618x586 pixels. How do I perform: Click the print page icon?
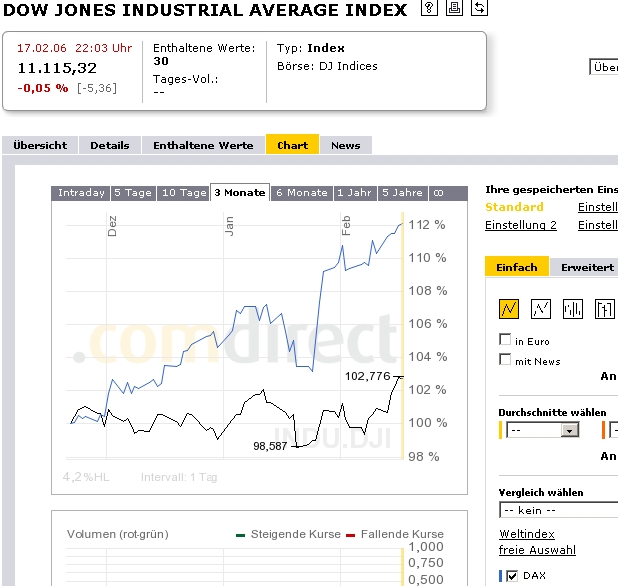[x=454, y=9]
